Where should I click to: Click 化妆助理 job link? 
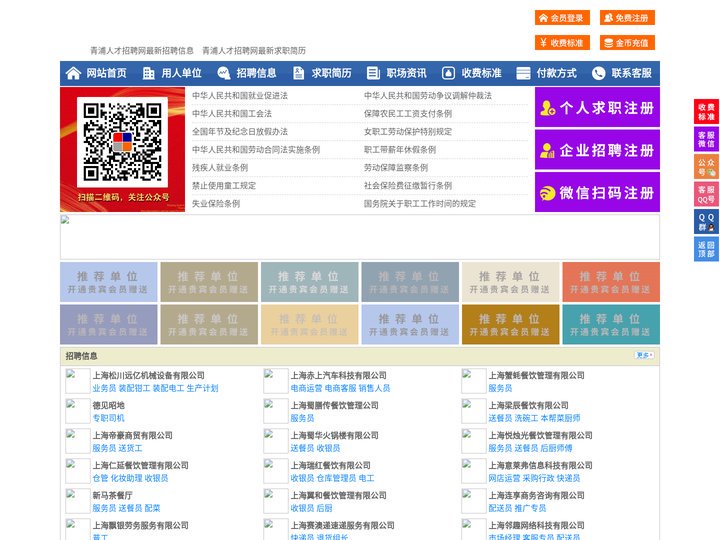126,478
